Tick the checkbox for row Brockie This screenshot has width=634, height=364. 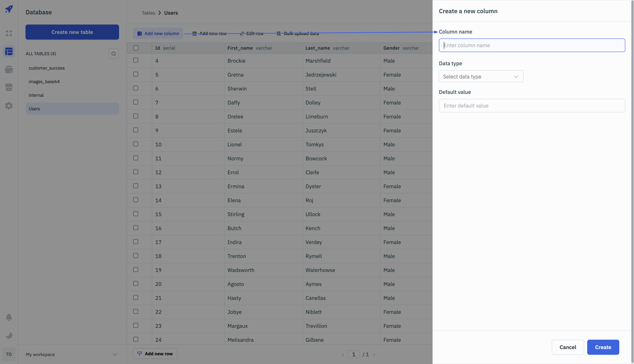click(135, 60)
